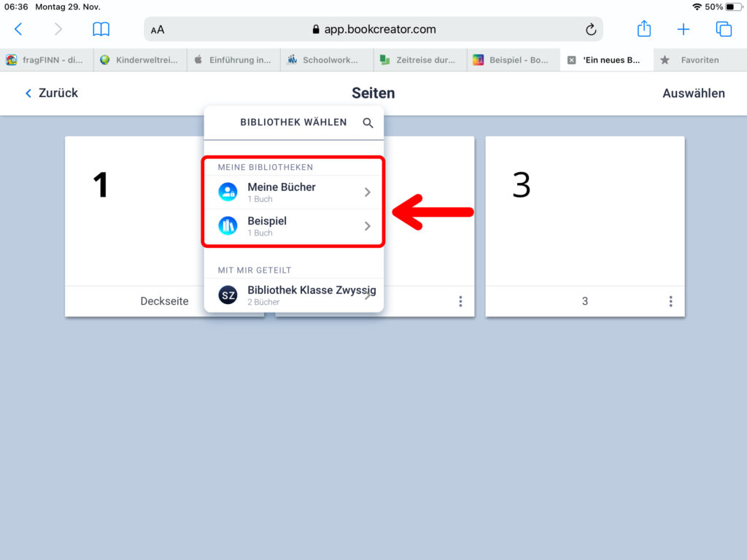This screenshot has width=747, height=560.
Task: Switch to the Schoolwork tab
Action: [326, 61]
